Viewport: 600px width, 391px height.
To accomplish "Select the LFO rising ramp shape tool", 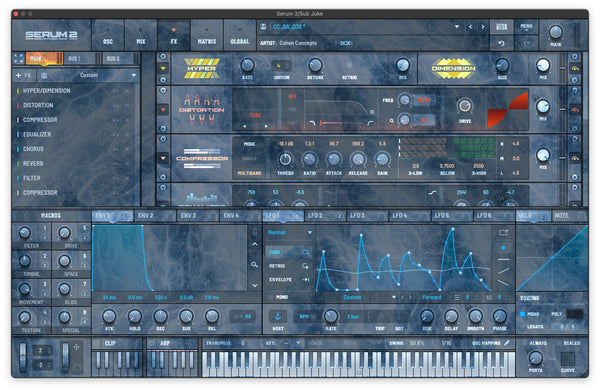I will pyautogui.click(x=503, y=271).
